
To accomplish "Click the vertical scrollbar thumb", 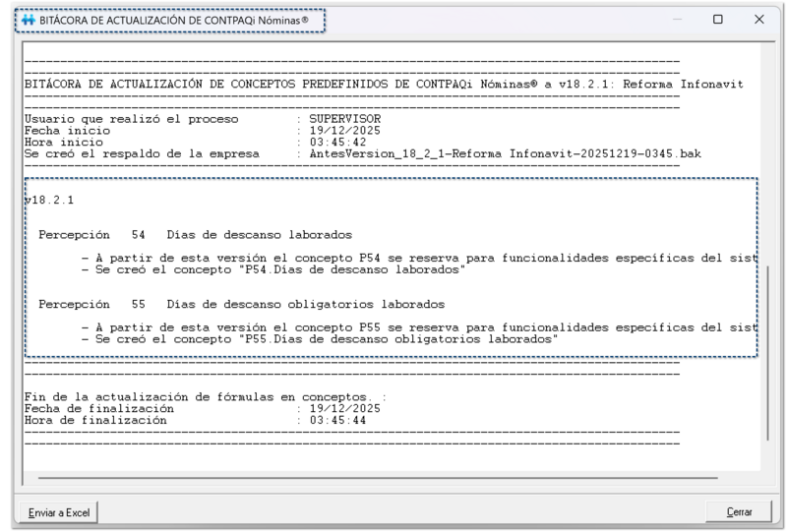I will coord(768,353).
